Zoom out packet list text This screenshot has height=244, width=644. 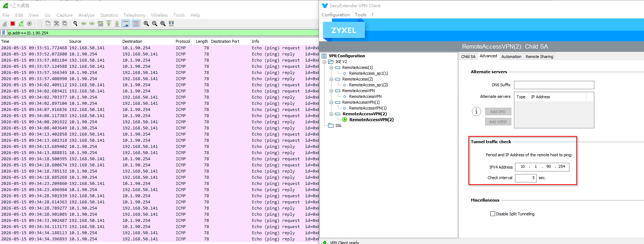(x=155, y=24)
